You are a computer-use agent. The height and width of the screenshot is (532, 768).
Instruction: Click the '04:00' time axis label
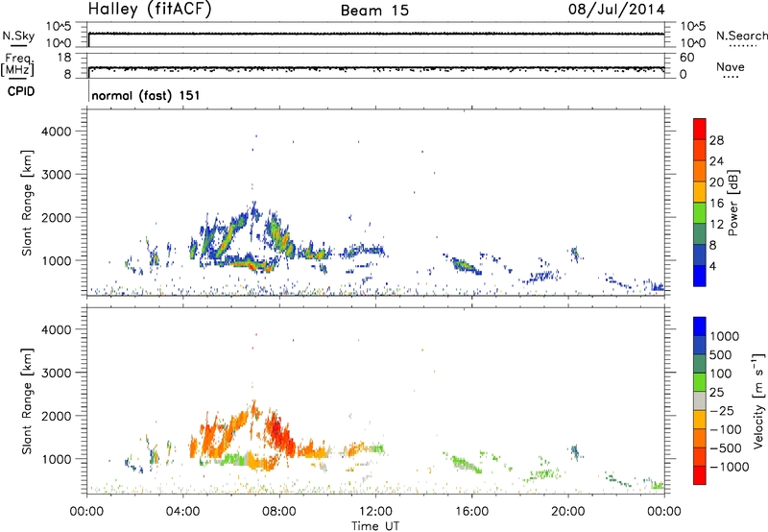(x=183, y=512)
